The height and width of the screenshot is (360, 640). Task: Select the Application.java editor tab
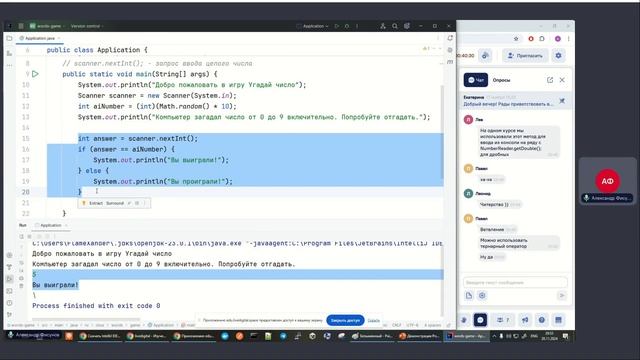tap(39, 38)
